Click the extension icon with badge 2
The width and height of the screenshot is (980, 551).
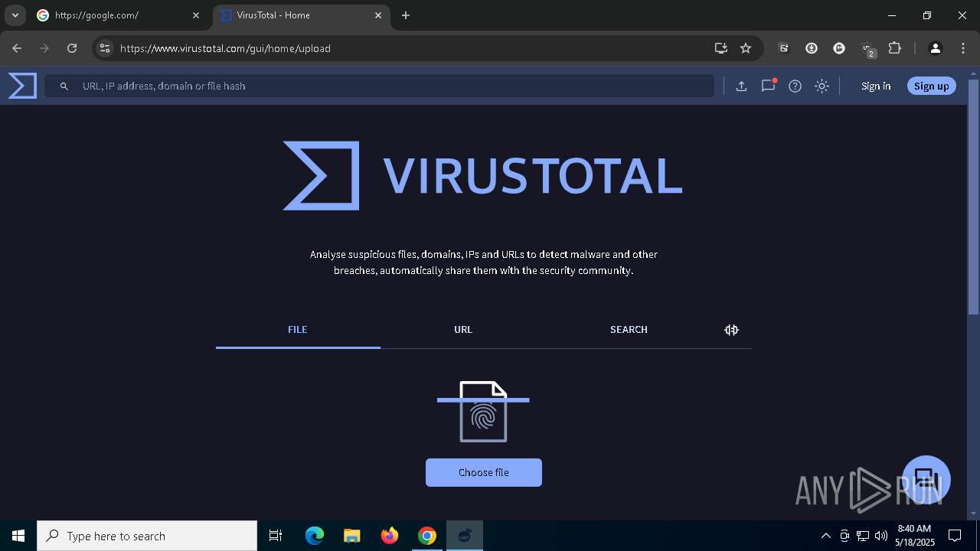867,49
